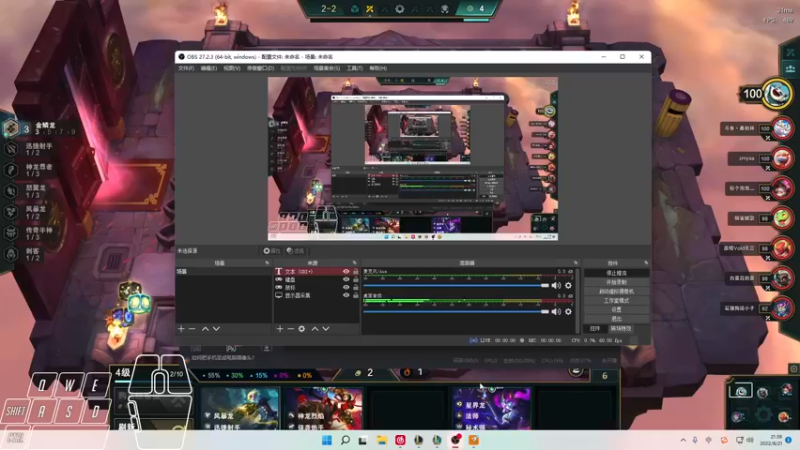Move the scene up in scenes panel
Viewport: 800px width, 450px height.
coord(205,329)
